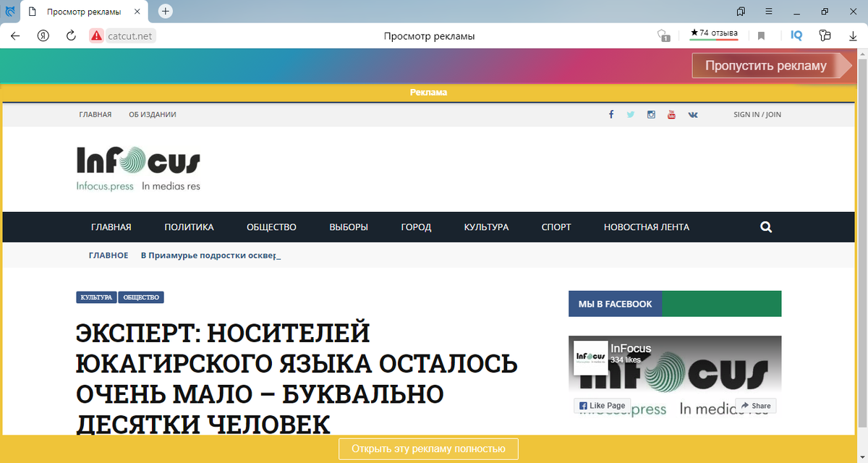Click the КУЛЬТУРА category tag above the headline

96,297
